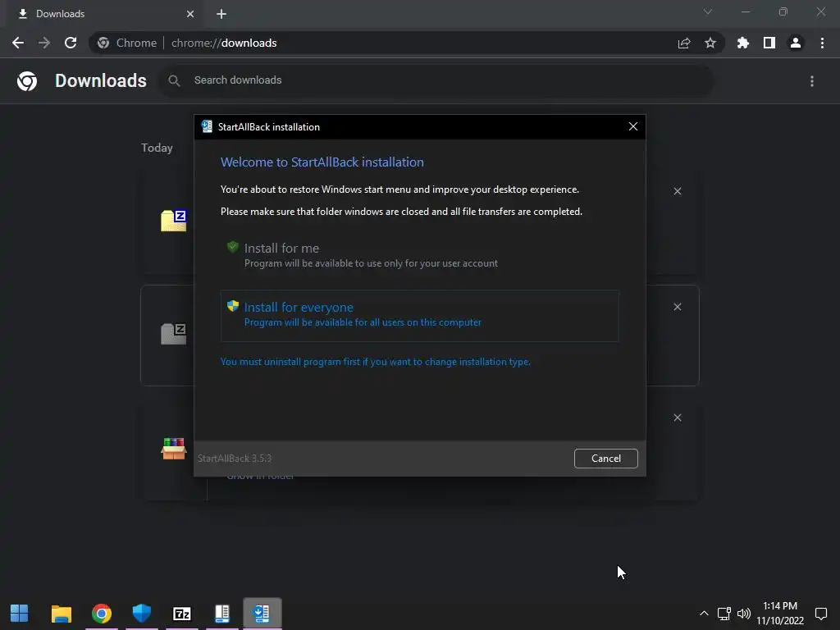Click the Welcome to StartAllBack installation heading
The width and height of the screenshot is (840, 630).
[322, 162]
